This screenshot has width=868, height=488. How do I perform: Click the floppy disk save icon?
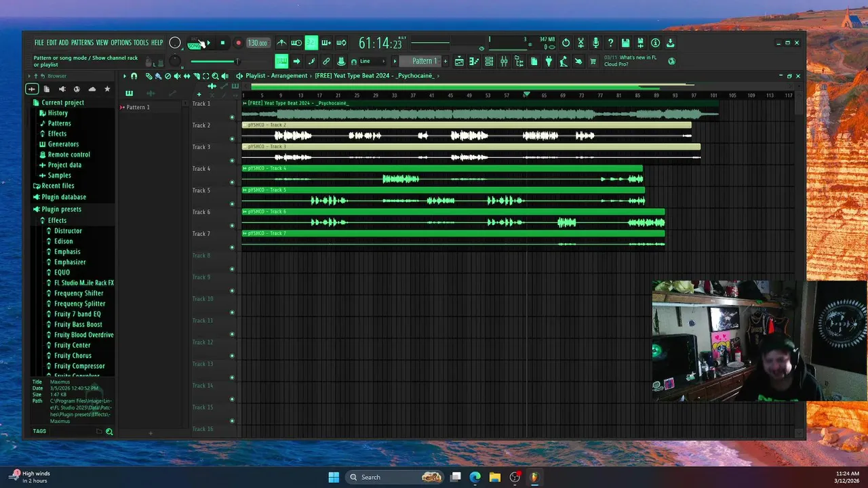(x=625, y=43)
